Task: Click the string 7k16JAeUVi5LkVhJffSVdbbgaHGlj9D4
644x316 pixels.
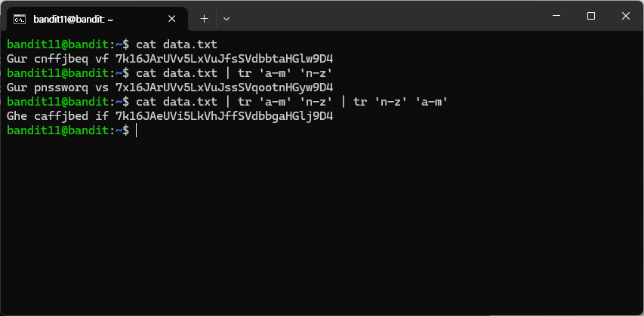Action: point(224,117)
